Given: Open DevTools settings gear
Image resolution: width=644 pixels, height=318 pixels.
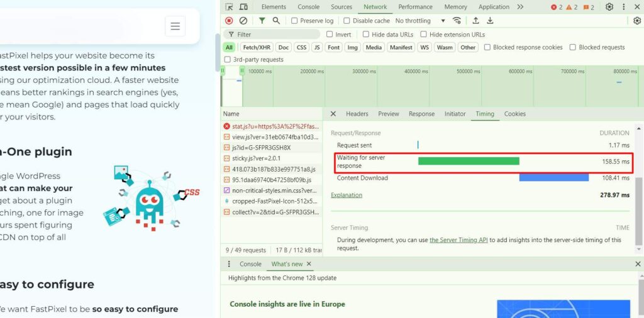Looking at the screenshot, I should coord(609,7).
